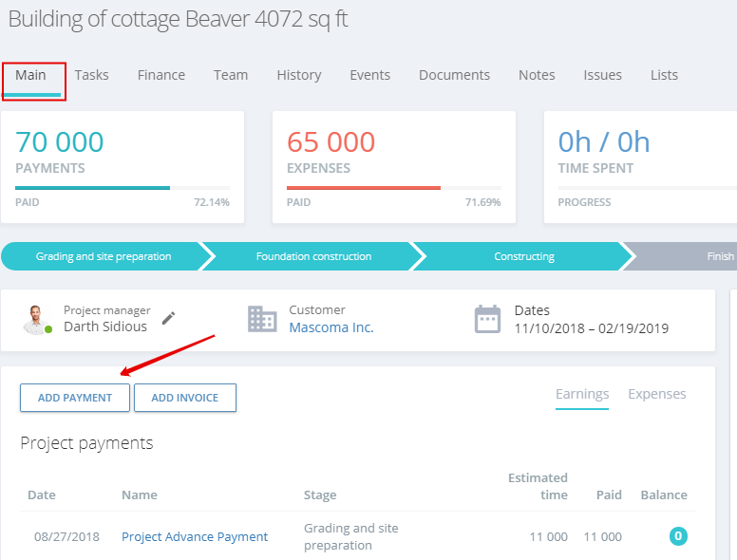
Task: Sort by the Name column header
Action: point(139,495)
